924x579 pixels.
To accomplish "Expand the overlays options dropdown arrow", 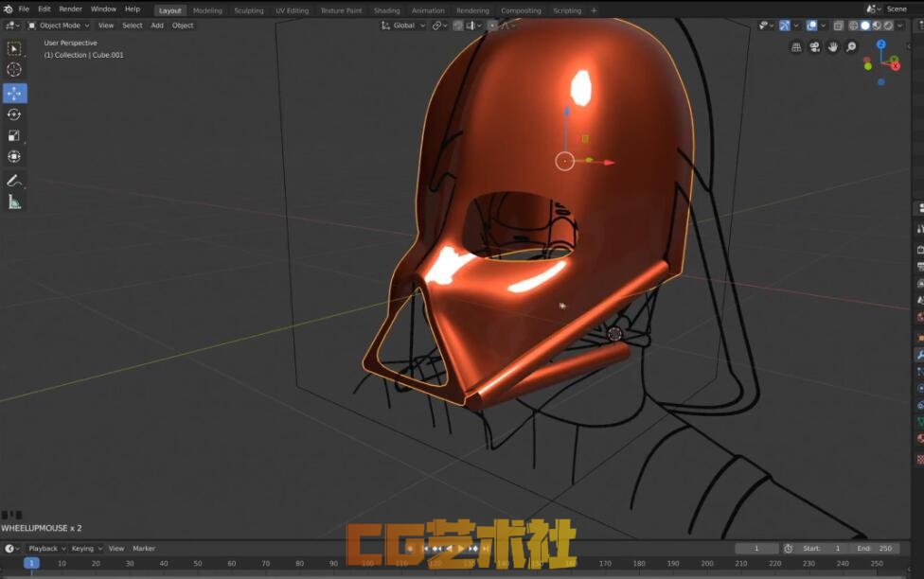I will [x=824, y=26].
